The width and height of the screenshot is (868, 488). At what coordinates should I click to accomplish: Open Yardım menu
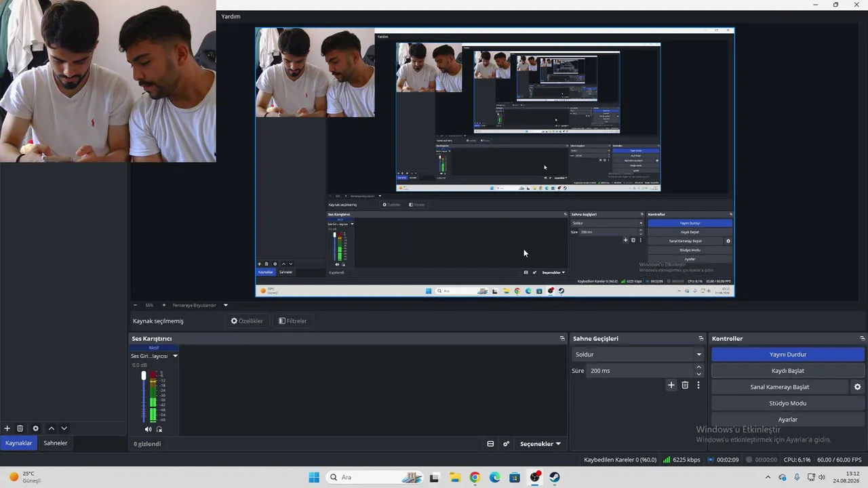[x=231, y=16]
